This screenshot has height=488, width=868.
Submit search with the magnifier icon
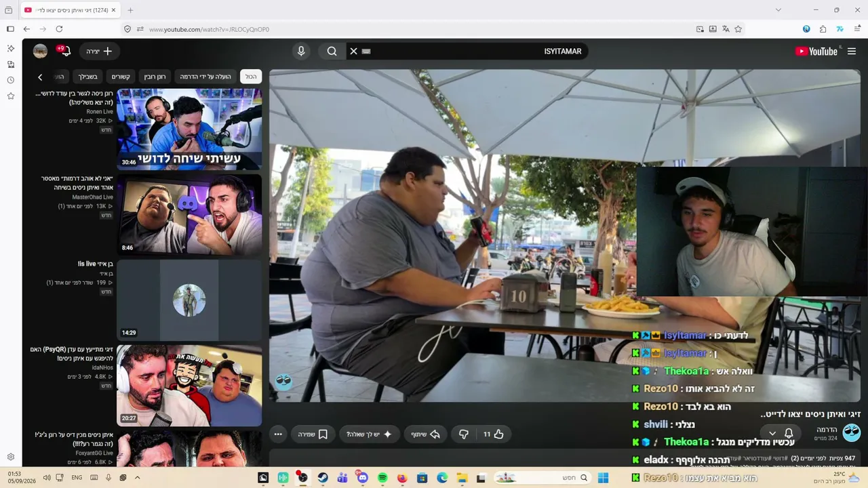(x=332, y=51)
